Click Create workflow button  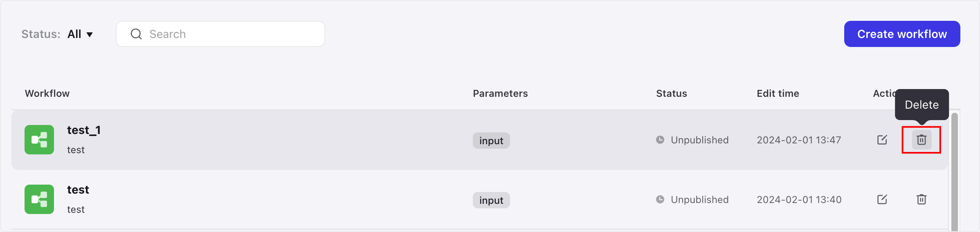coord(902,34)
